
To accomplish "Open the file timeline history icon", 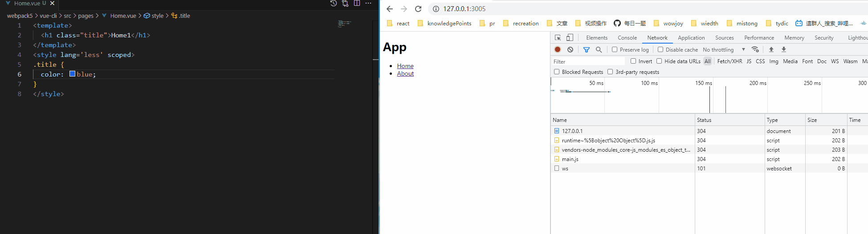I will [x=334, y=3].
